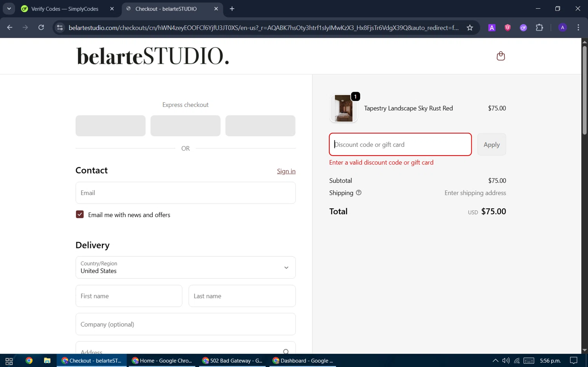Image resolution: width=588 pixels, height=367 pixels.
Task: Focus the Company (optional) field
Action: pos(185,324)
